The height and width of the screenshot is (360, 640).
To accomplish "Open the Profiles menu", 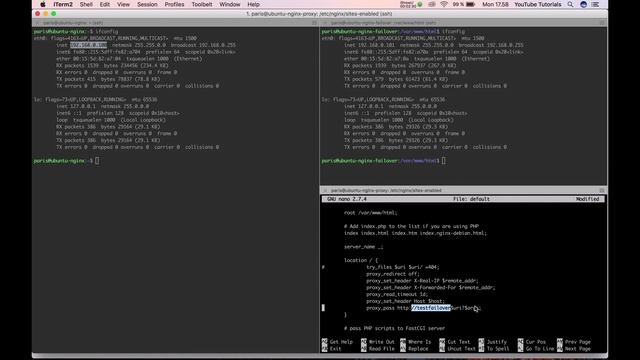I will (x=174, y=4).
